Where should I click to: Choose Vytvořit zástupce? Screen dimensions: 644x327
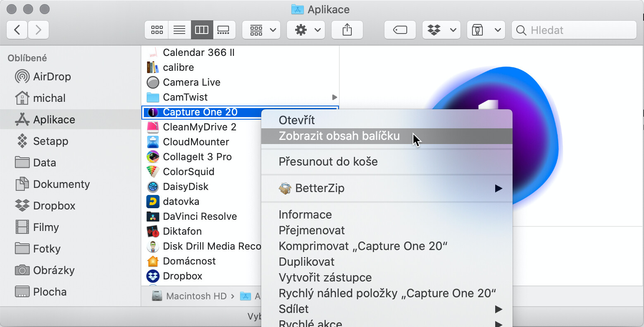(387, 277)
